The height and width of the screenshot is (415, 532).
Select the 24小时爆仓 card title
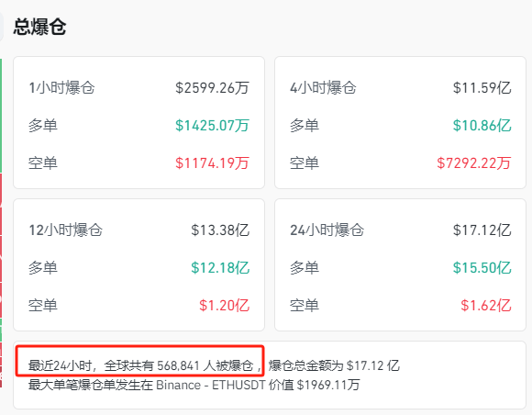click(x=327, y=230)
